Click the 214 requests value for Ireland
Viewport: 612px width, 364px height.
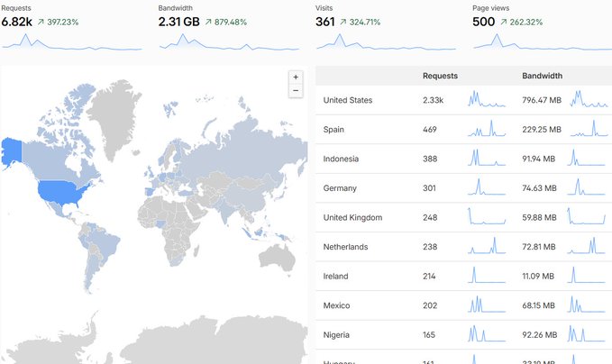pyautogui.click(x=429, y=277)
